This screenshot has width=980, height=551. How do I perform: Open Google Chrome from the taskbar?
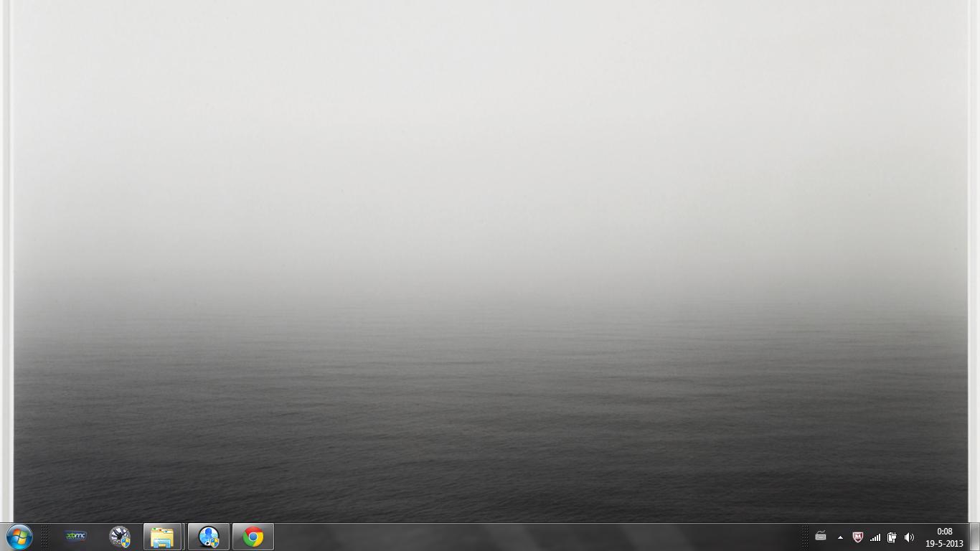253,537
